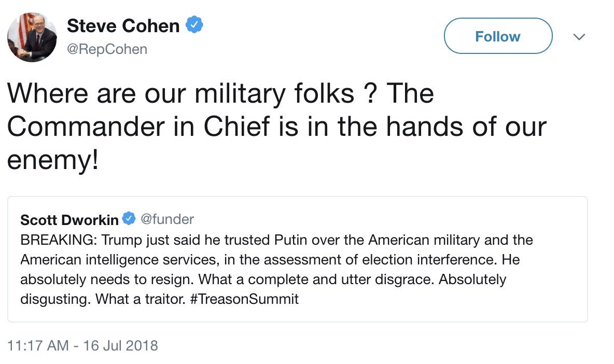The width and height of the screenshot is (614, 364).
Task: Click the Follow button
Action: point(497,36)
